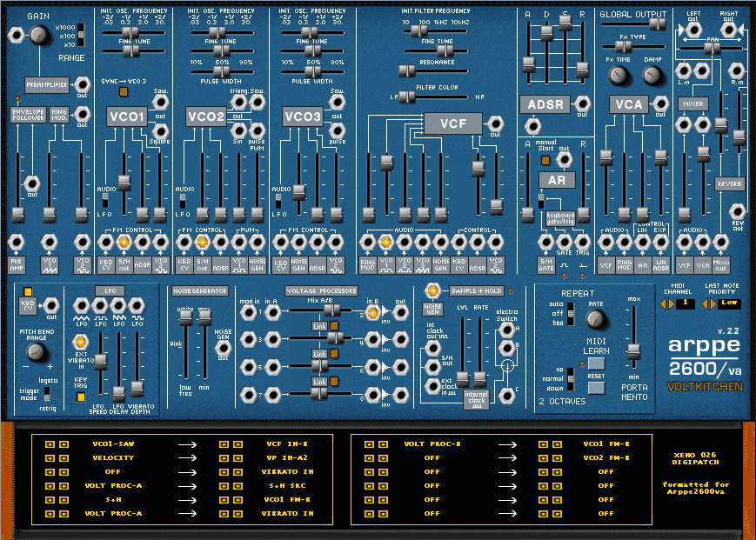This screenshot has width=756, height=540.
Task: Click the Electro Switch A jack
Action: [506, 330]
